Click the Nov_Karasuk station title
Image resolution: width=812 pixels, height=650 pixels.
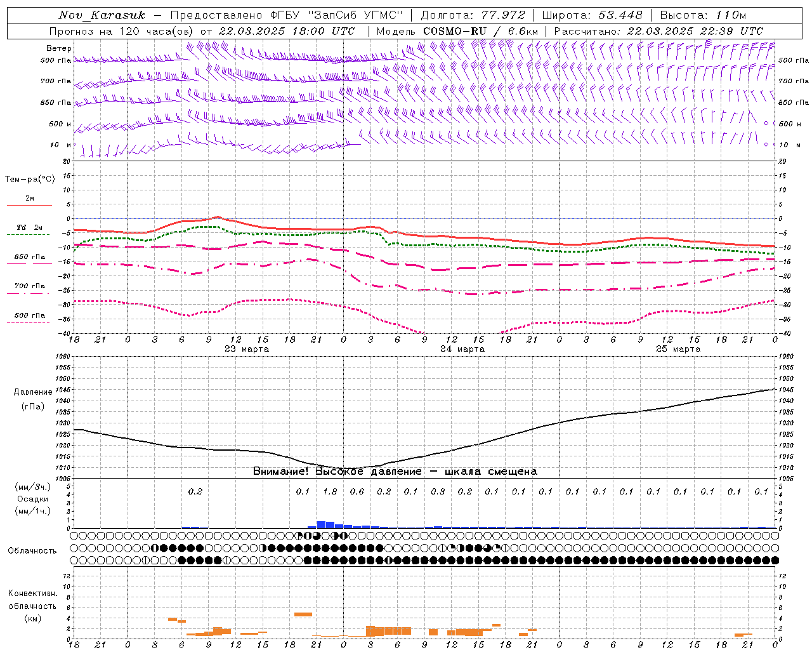(101, 15)
